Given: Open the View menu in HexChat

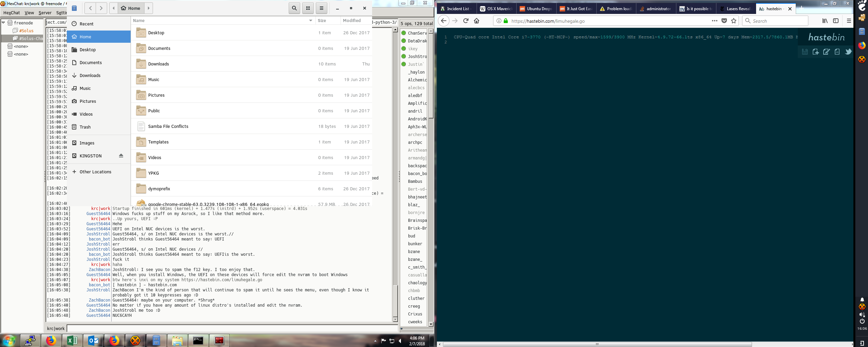Looking at the screenshot, I should pyautogui.click(x=29, y=13).
